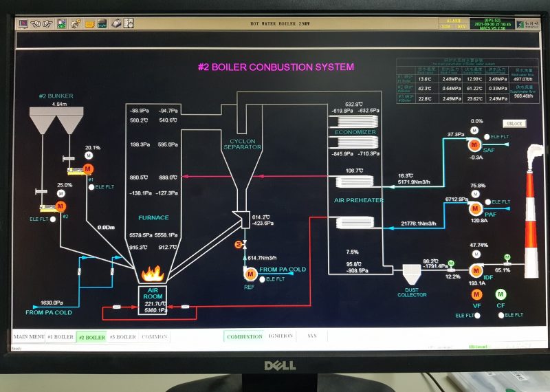Open the #1 coal feeder motor
The width and height of the screenshot is (550, 392).
(x=89, y=168)
